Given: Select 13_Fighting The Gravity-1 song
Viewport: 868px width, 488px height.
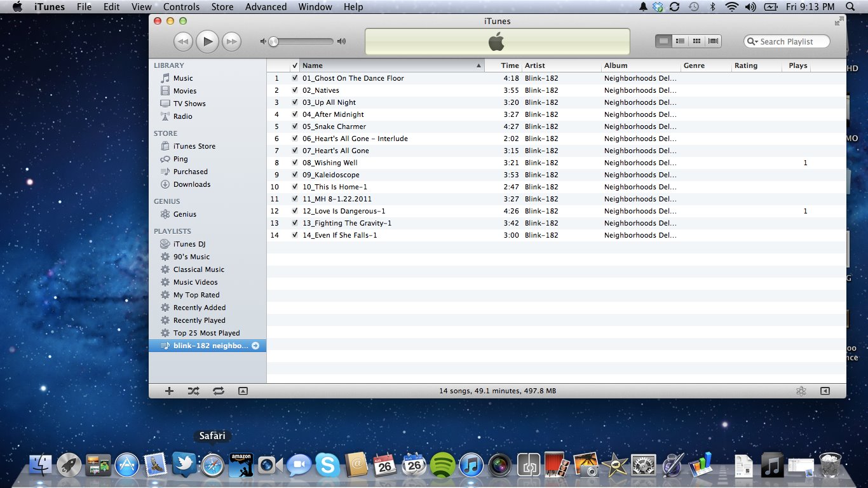Looking at the screenshot, I should tap(556, 223).
